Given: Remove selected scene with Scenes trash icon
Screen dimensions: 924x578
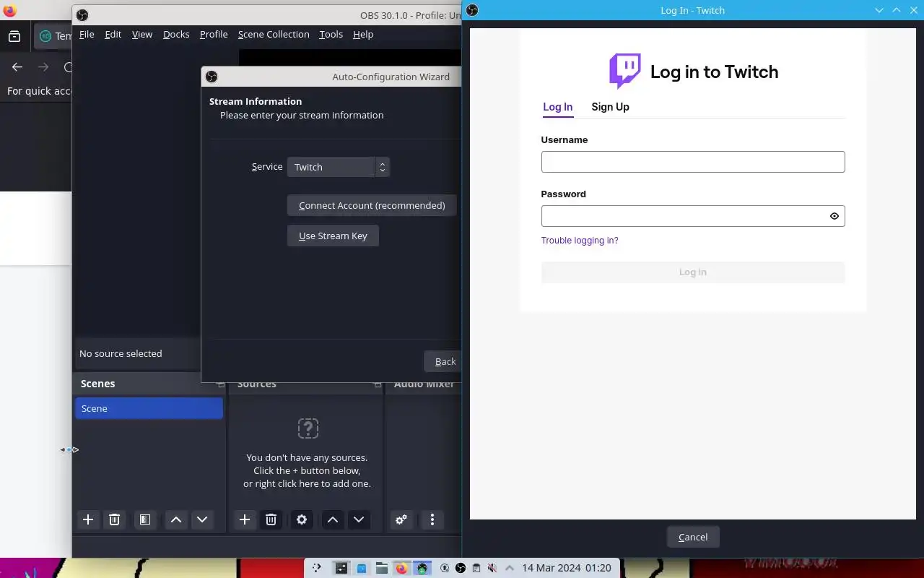Looking at the screenshot, I should (x=114, y=519).
